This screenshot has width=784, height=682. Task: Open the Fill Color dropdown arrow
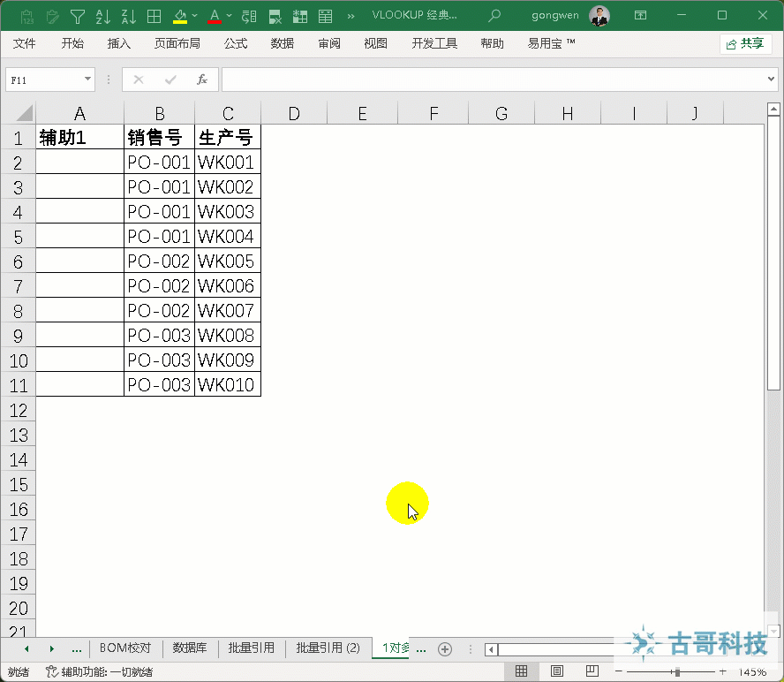[x=193, y=15]
